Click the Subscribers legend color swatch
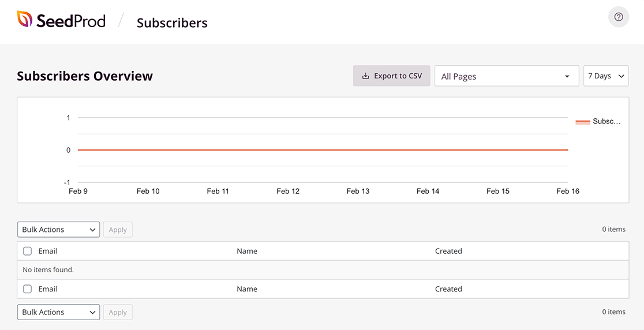The width and height of the screenshot is (644, 330). coord(583,122)
